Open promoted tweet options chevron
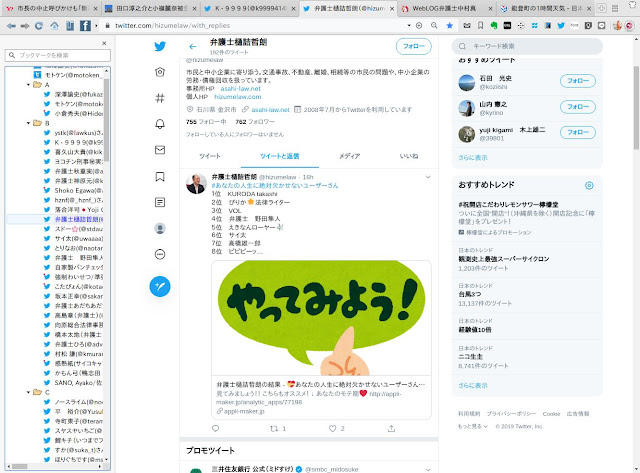This screenshot has width=640, height=473. 428,469
